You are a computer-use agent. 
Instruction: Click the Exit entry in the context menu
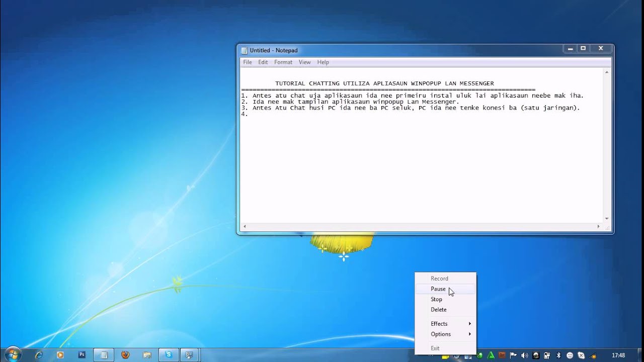point(445,348)
